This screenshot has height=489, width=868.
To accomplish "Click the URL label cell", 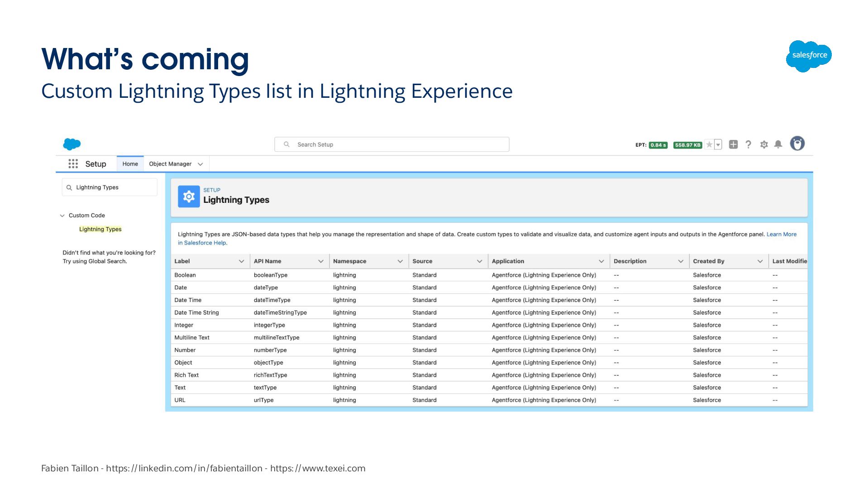I will (x=180, y=400).
